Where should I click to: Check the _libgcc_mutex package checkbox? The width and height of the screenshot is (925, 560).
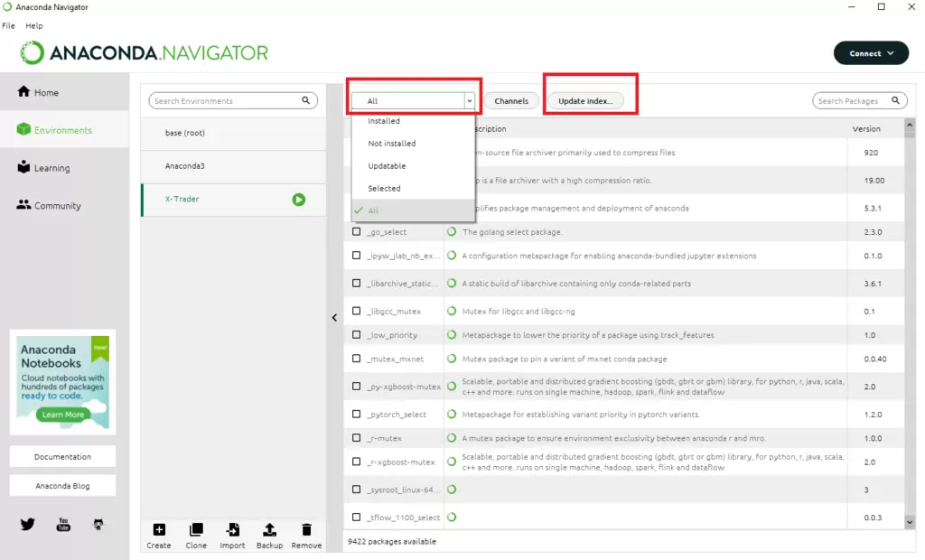pos(356,311)
